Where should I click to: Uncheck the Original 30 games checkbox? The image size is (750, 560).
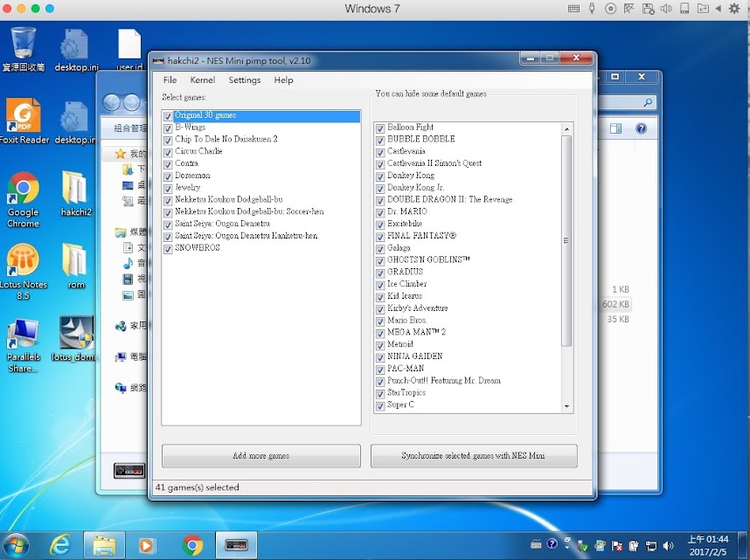(x=168, y=116)
